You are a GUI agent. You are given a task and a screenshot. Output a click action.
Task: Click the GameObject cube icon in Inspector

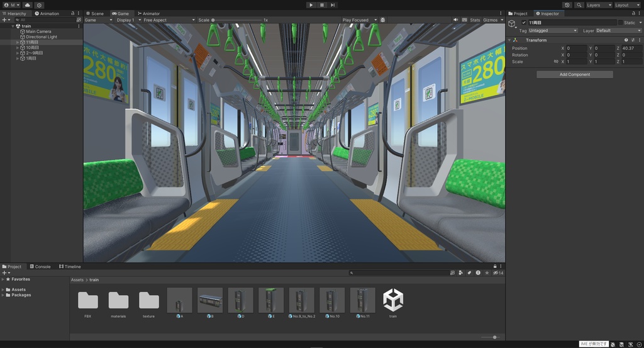(512, 23)
